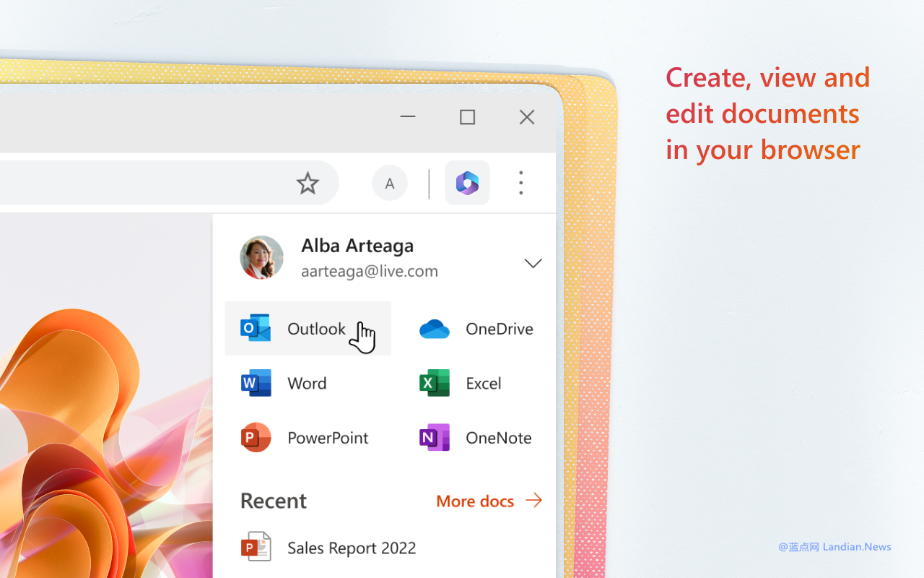Click the Microsoft 365 extension icon

click(467, 183)
